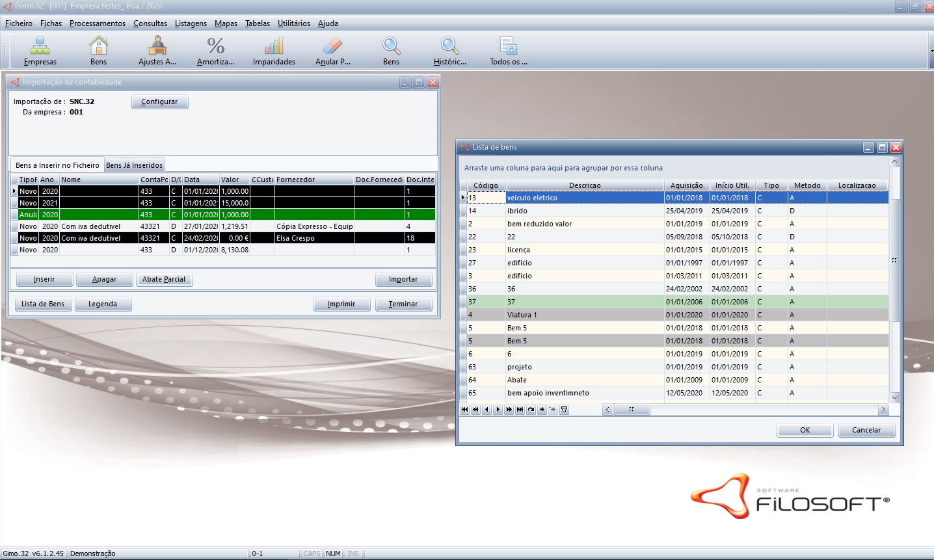
Task: Open the Histórico magnifier icon
Action: 449,51
